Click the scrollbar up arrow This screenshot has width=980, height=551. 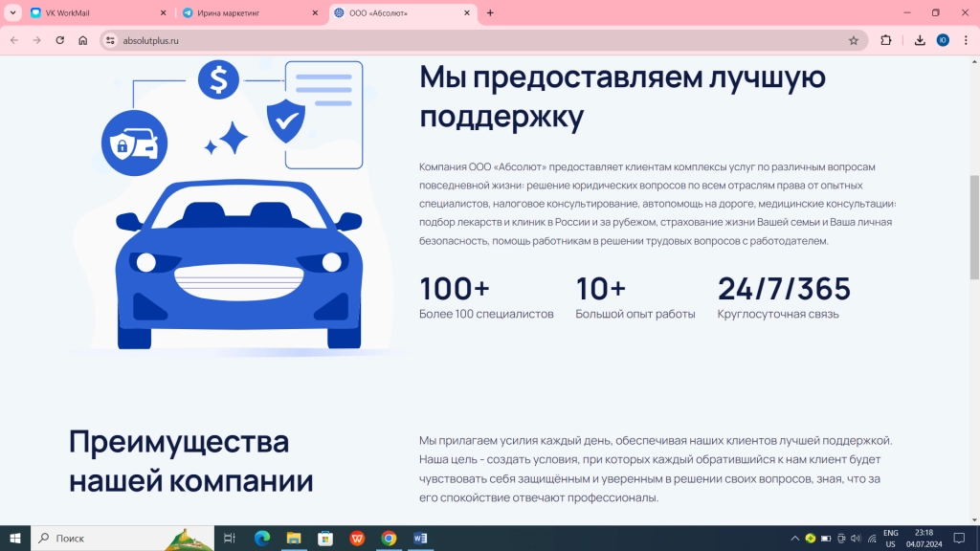pos(974,62)
